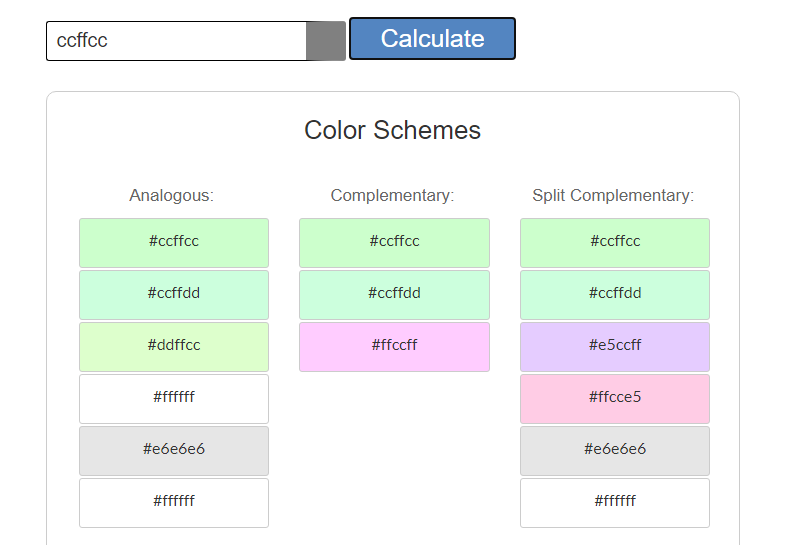Pick the #ccffdd Complementary swatch
Image resolution: width=789 pixels, height=545 pixels.
tap(394, 294)
